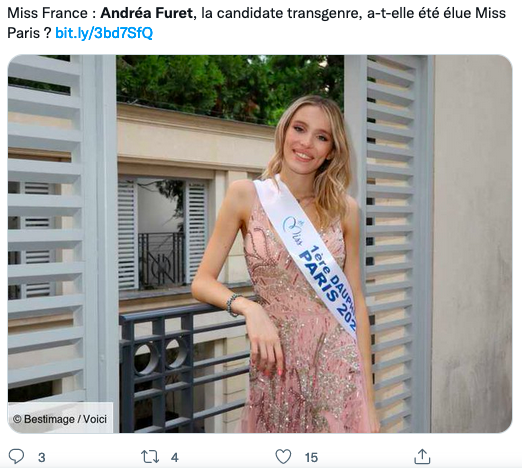The image size is (522, 468).
Task: Click the retweet count 4
Action: 175,458
